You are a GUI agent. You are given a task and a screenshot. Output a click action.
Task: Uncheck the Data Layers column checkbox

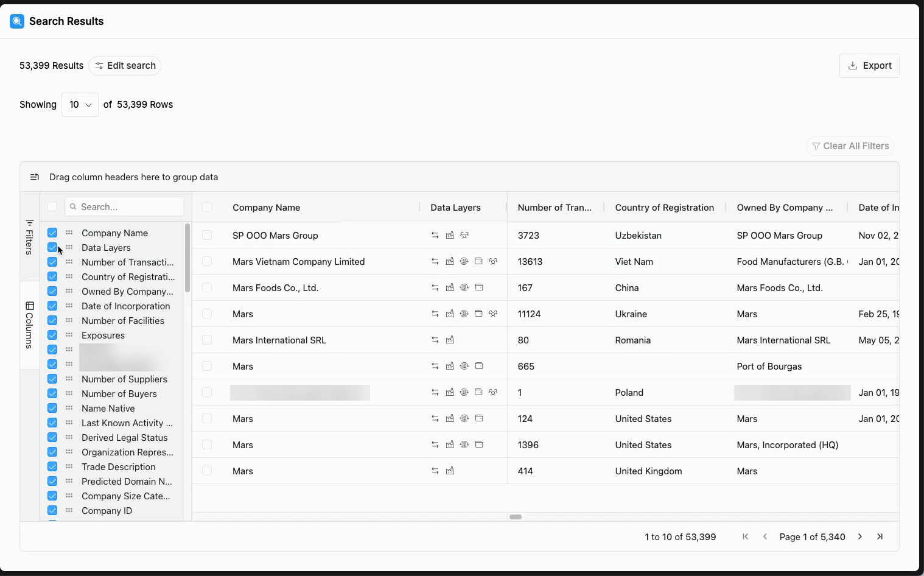52,247
